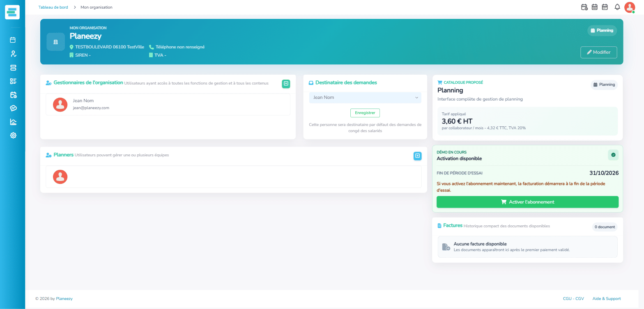Image resolution: width=644 pixels, height=309 pixels.
Task: Click the Modifier button
Action: tap(598, 53)
